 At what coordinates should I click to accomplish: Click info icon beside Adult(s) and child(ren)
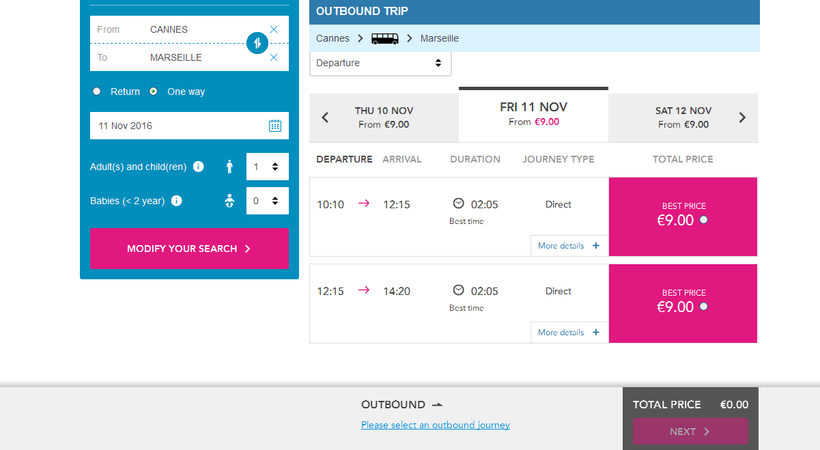click(x=198, y=167)
